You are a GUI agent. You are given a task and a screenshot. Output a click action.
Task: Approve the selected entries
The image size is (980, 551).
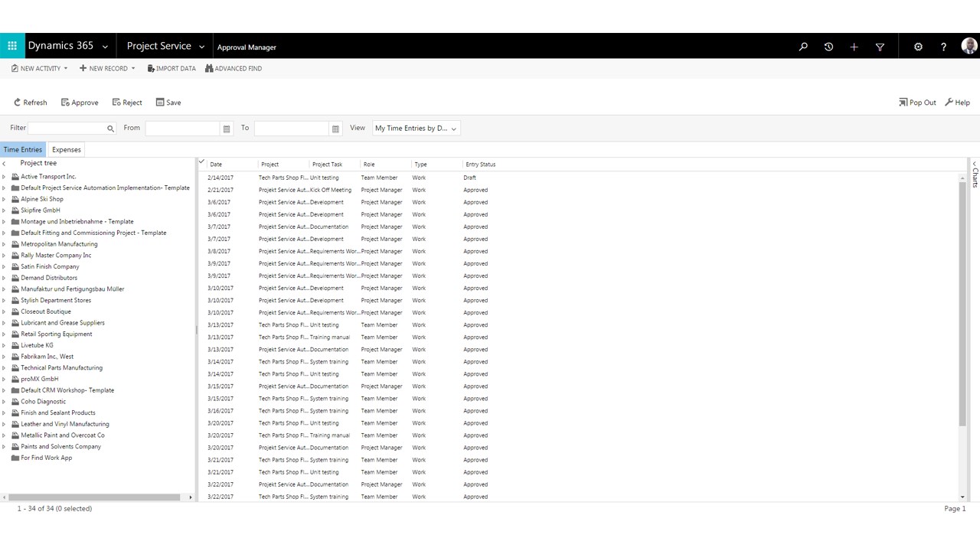80,103
